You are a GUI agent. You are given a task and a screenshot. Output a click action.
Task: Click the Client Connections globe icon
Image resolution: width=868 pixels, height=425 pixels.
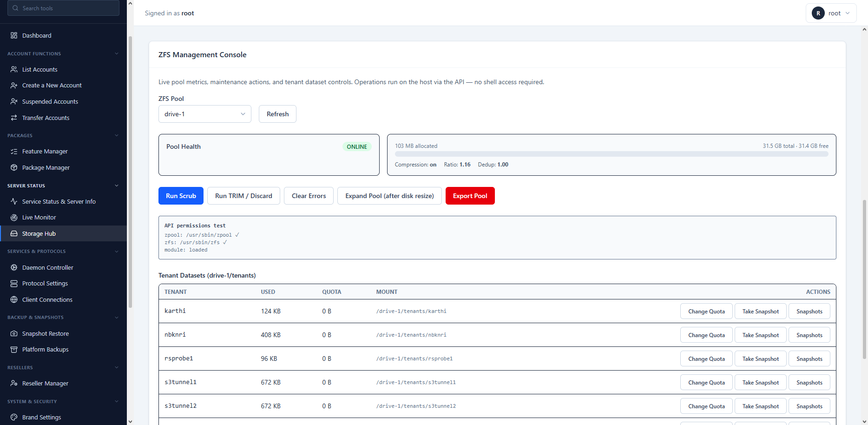[x=14, y=299]
